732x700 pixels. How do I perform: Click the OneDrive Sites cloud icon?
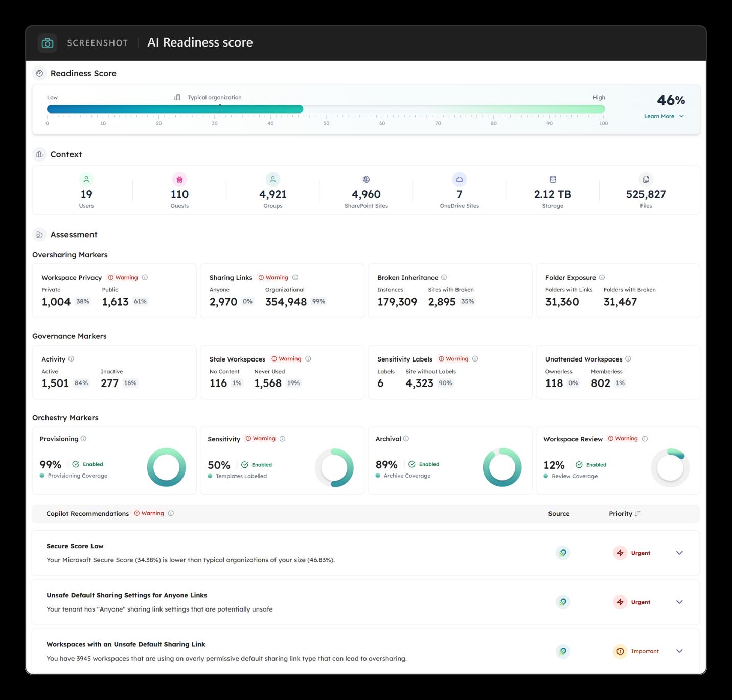pyautogui.click(x=460, y=179)
